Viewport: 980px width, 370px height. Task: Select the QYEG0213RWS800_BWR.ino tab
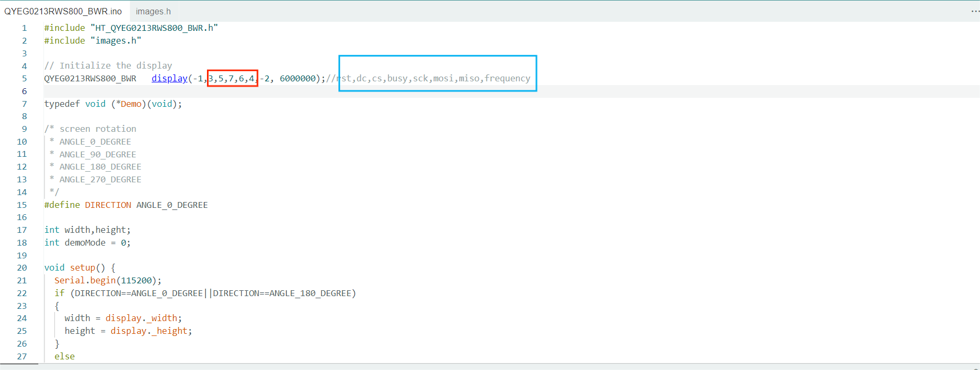tap(63, 11)
